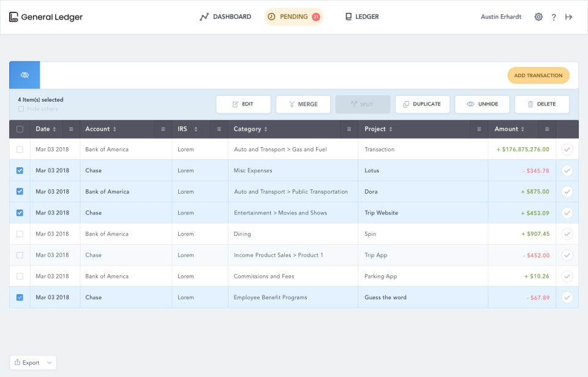Click the General Ledger logo
This screenshot has width=588, height=377.
pos(46,17)
